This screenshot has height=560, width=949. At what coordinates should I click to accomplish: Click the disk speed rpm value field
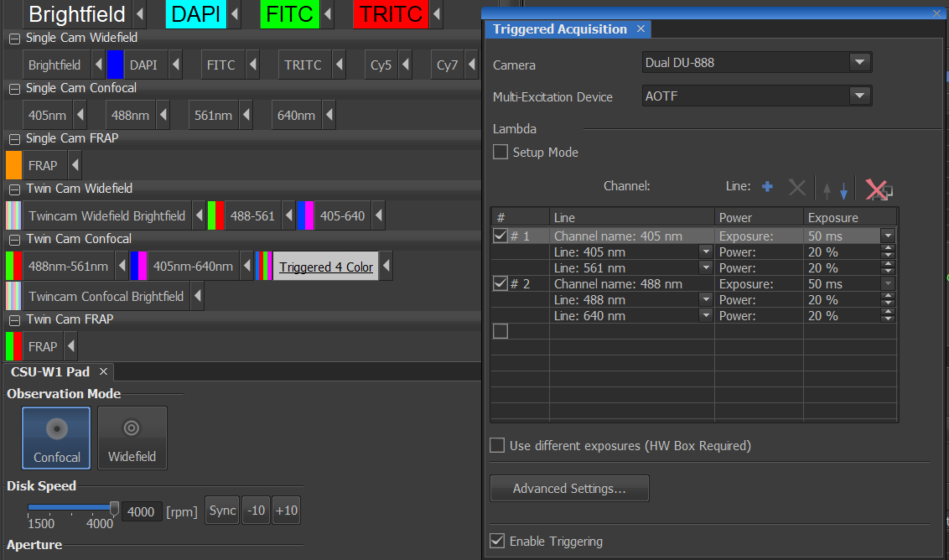[142, 511]
